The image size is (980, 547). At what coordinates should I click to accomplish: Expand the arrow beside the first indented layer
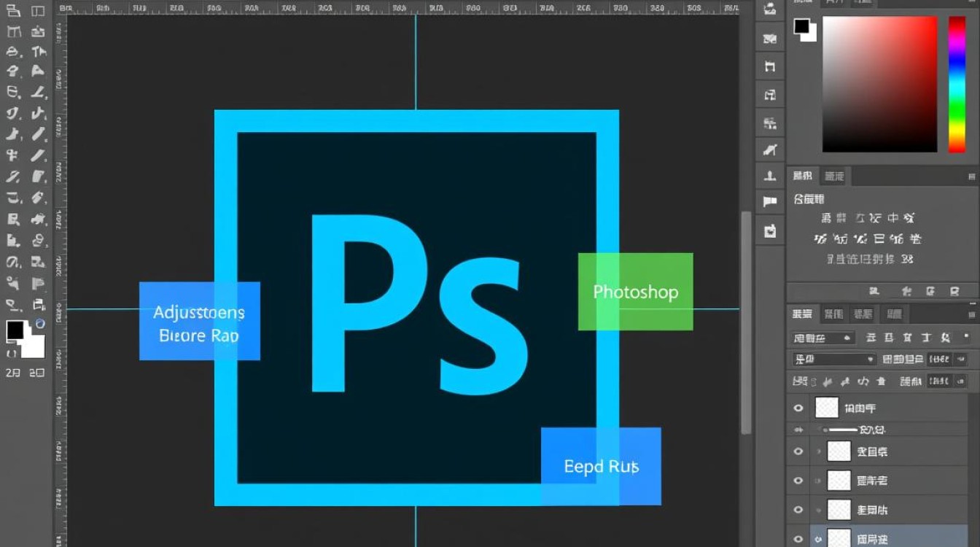[818, 452]
